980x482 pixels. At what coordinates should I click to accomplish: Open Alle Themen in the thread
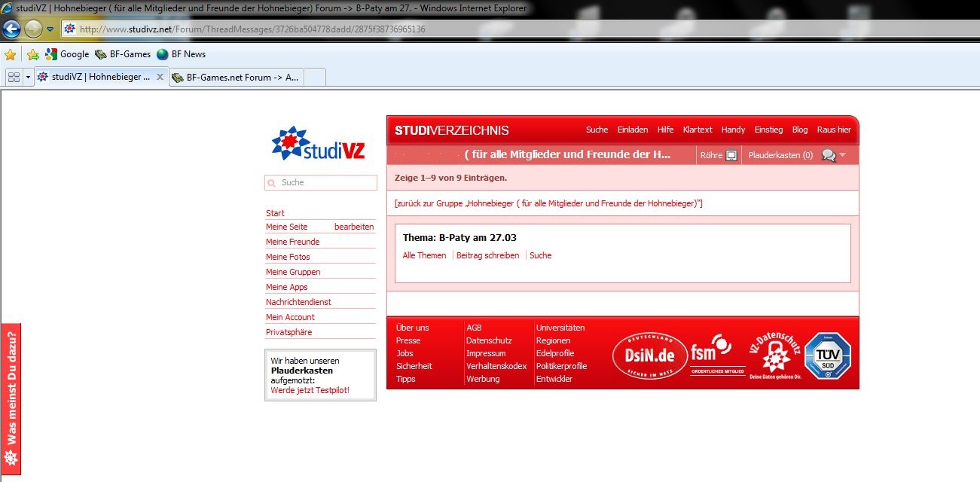point(424,255)
